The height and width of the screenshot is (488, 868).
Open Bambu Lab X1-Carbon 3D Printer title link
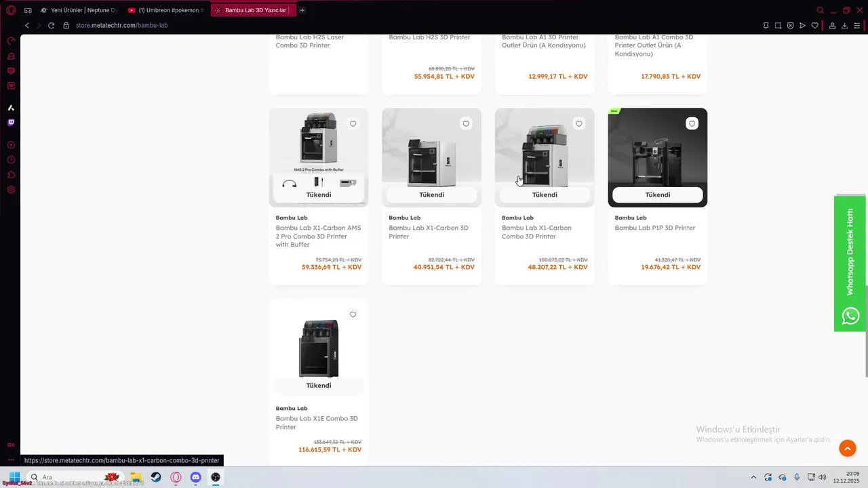[429, 232]
